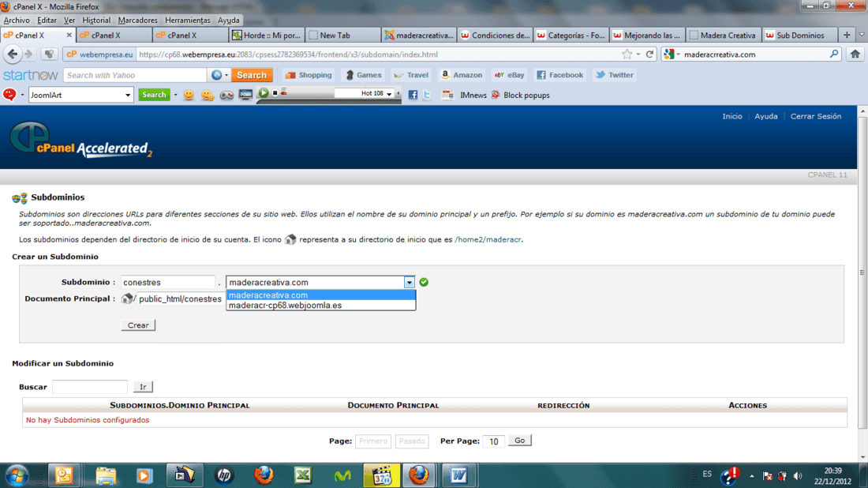
Task: Click the Per Page number field
Action: tap(493, 441)
